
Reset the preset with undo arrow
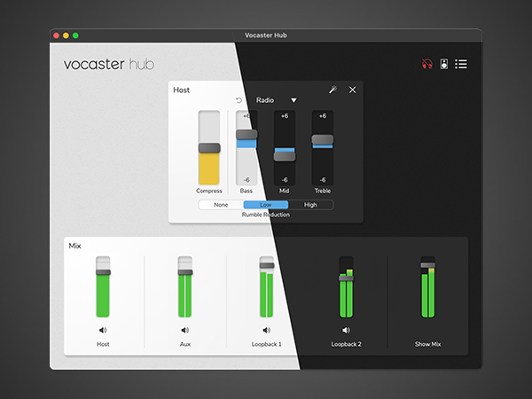[x=239, y=100]
